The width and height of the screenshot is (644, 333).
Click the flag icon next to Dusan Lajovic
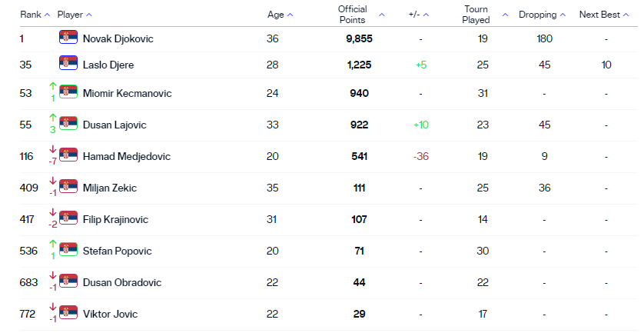pos(68,124)
